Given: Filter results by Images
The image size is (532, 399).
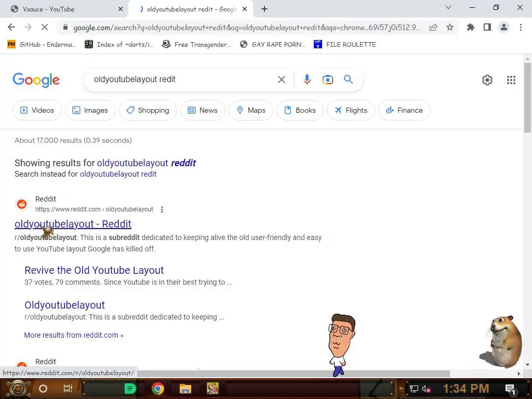Looking at the screenshot, I should point(90,110).
